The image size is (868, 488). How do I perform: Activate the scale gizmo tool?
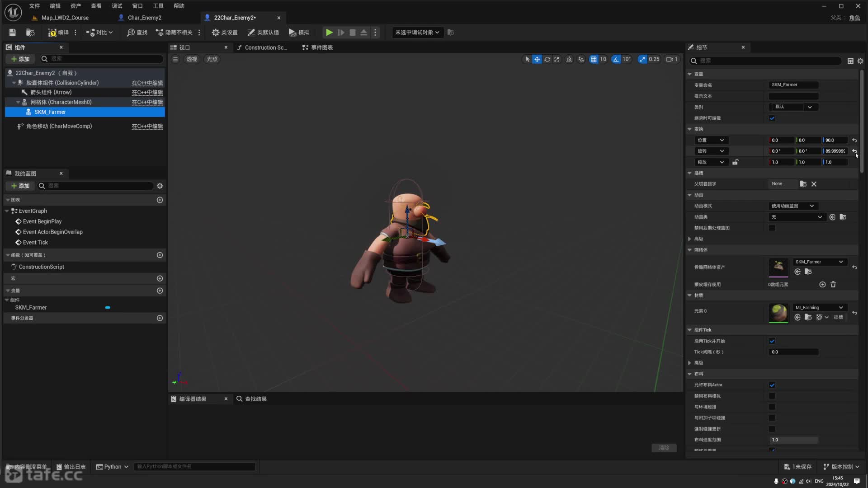(x=557, y=59)
